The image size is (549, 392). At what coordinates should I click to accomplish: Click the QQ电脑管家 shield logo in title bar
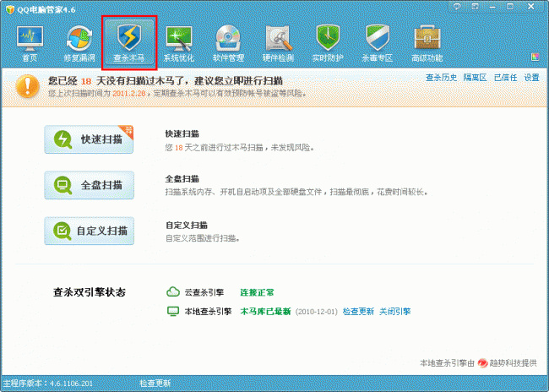pyautogui.click(x=10, y=9)
